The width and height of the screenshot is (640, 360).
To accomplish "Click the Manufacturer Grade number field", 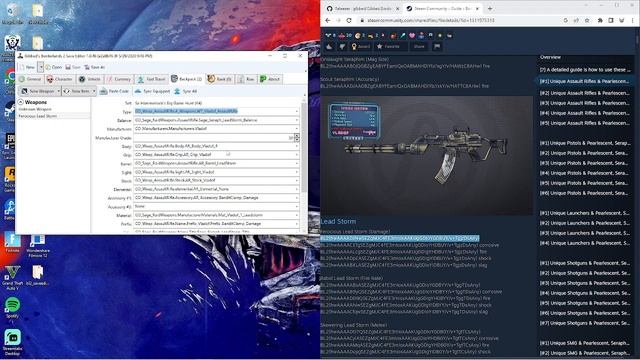I will click(x=213, y=138).
